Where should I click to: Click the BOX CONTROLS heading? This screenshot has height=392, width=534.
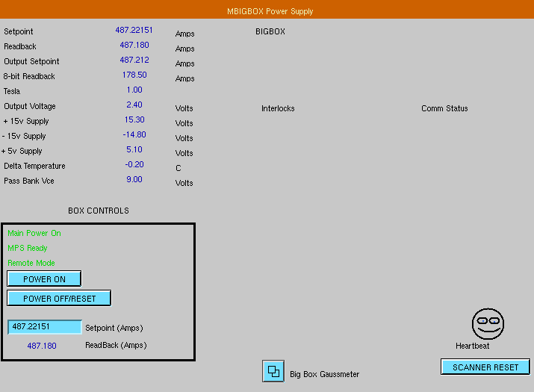[99, 211]
